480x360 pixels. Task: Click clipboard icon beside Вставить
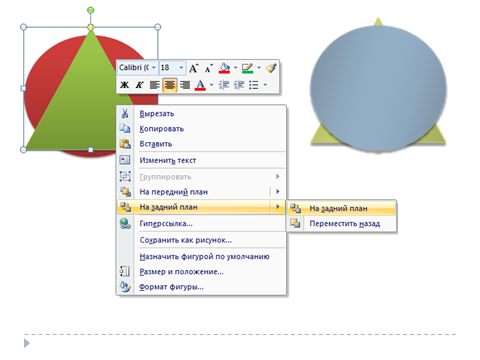pyautogui.click(x=125, y=144)
